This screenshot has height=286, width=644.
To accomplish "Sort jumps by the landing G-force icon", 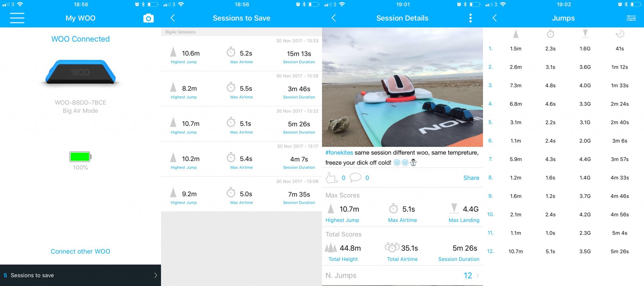I will (x=585, y=34).
